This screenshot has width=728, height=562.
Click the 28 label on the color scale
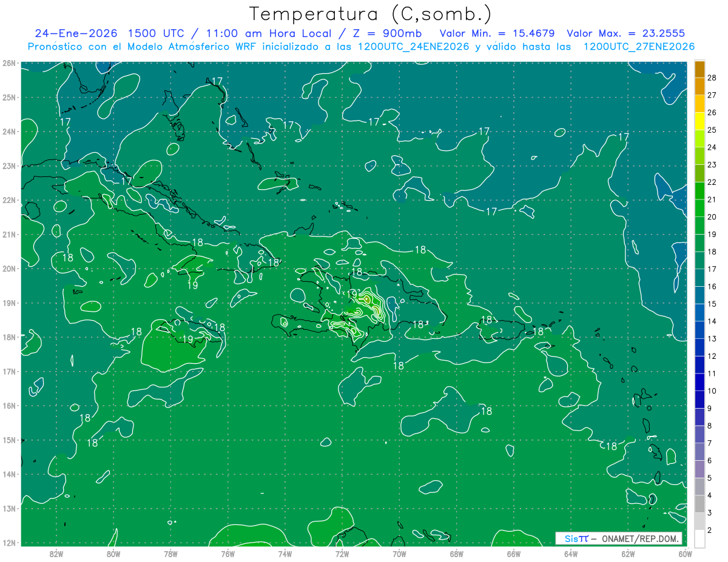[712, 77]
